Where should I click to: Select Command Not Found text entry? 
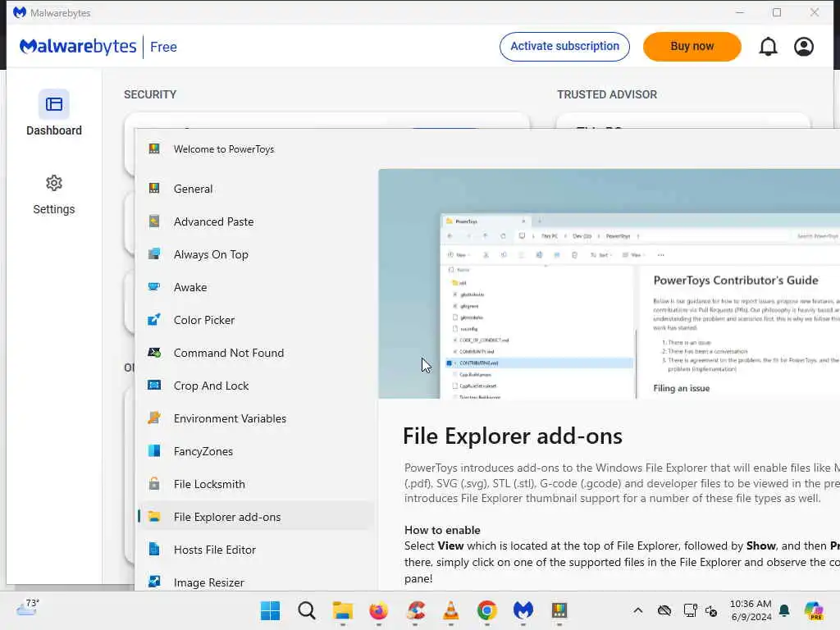point(229,353)
